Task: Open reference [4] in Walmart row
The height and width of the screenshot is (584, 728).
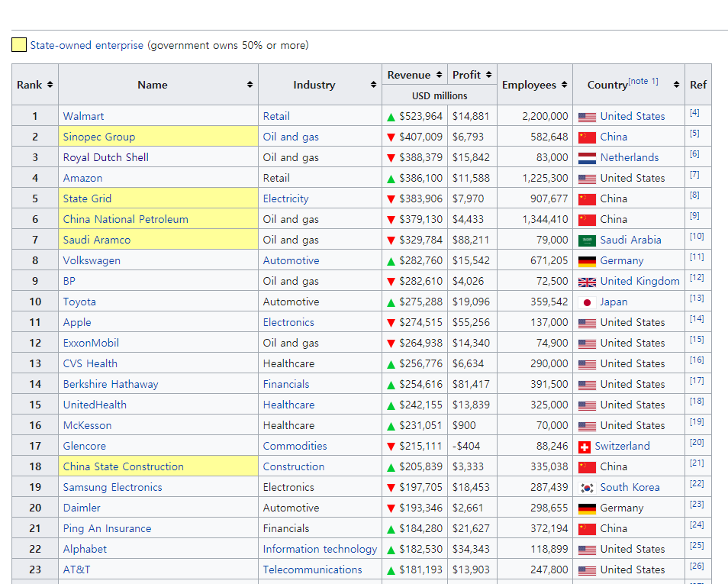Action: coord(694,112)
